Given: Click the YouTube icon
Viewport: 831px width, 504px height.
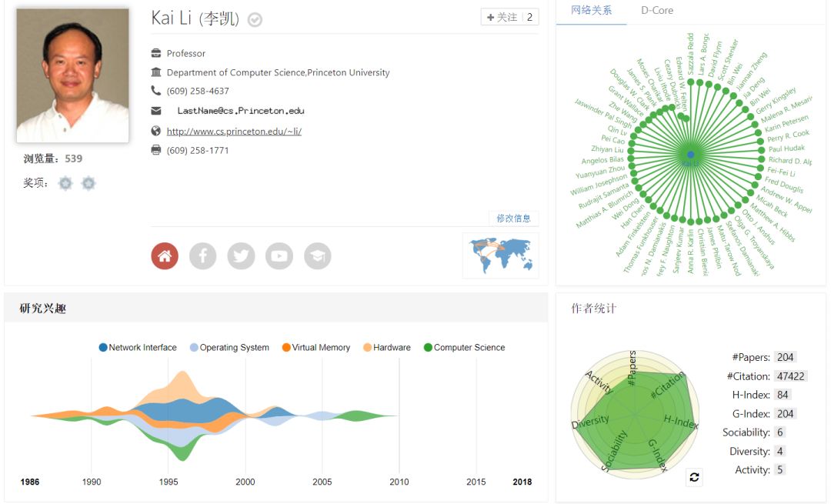Looking at the screenshot, I should [x=279, y=256].
